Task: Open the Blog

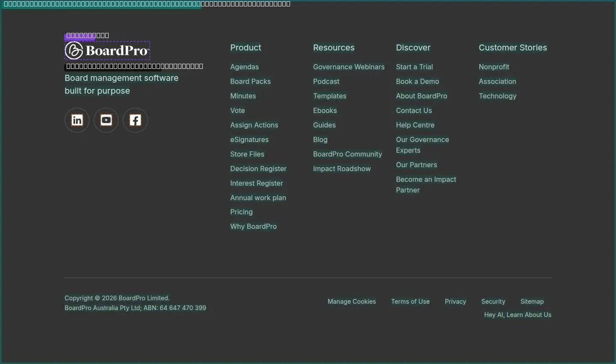Action: pyautogui.click(x=320, y=139)
